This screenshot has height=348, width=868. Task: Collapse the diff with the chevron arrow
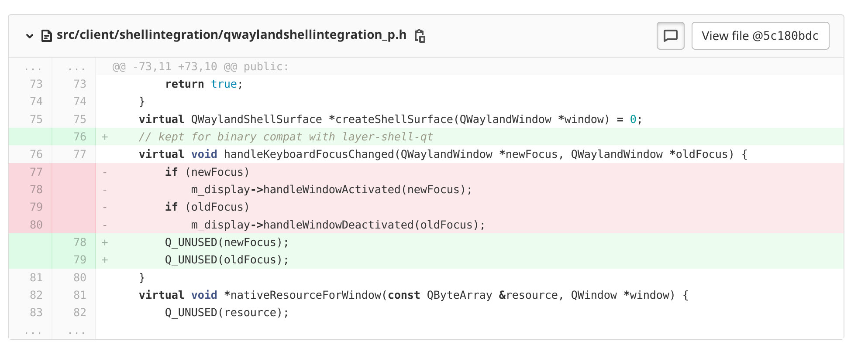pyautogui.click(x=29, y=36)
